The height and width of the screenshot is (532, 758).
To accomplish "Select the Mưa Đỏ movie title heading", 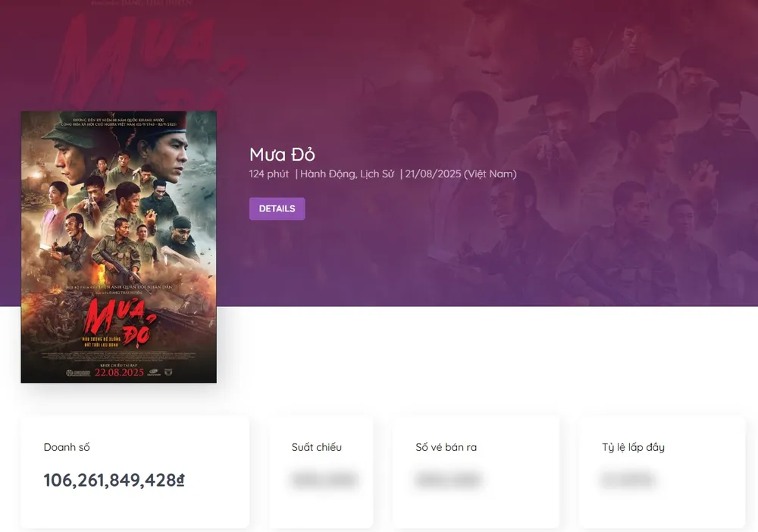I will [282, 155].
